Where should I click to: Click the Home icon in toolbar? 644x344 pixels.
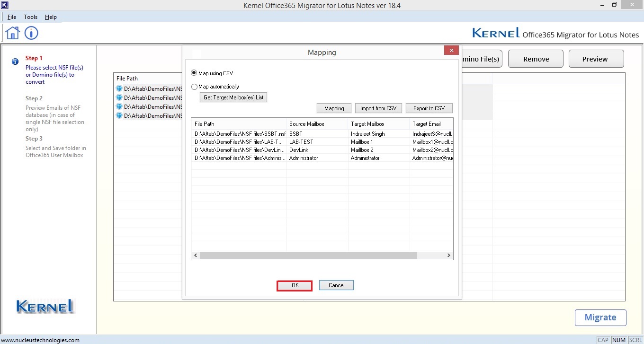[13, 33]
